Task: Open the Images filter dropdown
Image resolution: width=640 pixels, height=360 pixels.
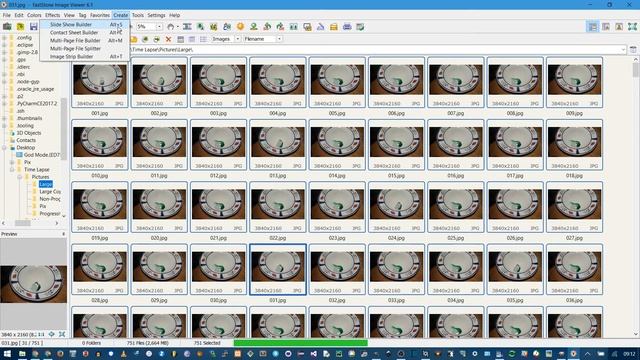Action: tap(238, 39)
